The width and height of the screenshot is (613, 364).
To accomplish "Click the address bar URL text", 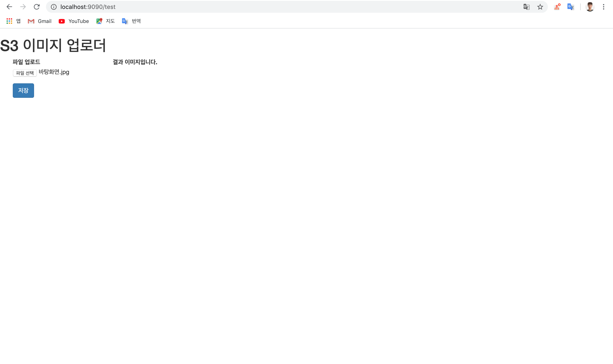I will [88, 7].
